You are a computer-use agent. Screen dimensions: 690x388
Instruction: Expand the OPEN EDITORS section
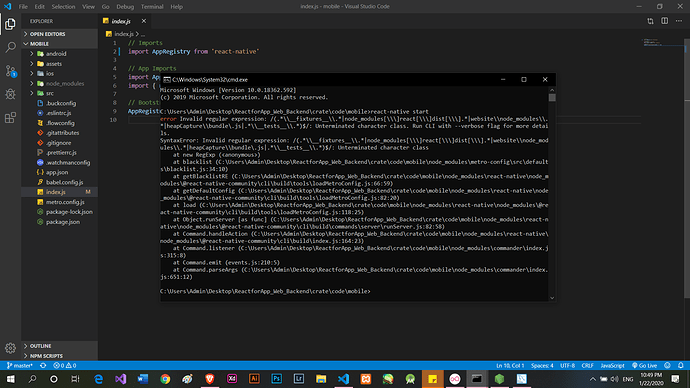47,34
